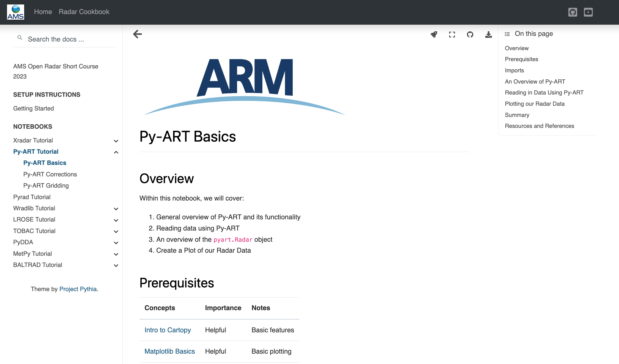Jump to An Overview of Py-ART
Image resolution: width=619 pixels, height=364 pixels.
click(535, 82)
